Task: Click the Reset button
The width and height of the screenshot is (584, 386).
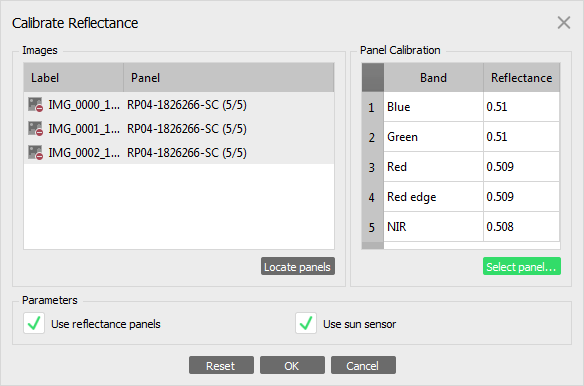Action: point(221,365)
